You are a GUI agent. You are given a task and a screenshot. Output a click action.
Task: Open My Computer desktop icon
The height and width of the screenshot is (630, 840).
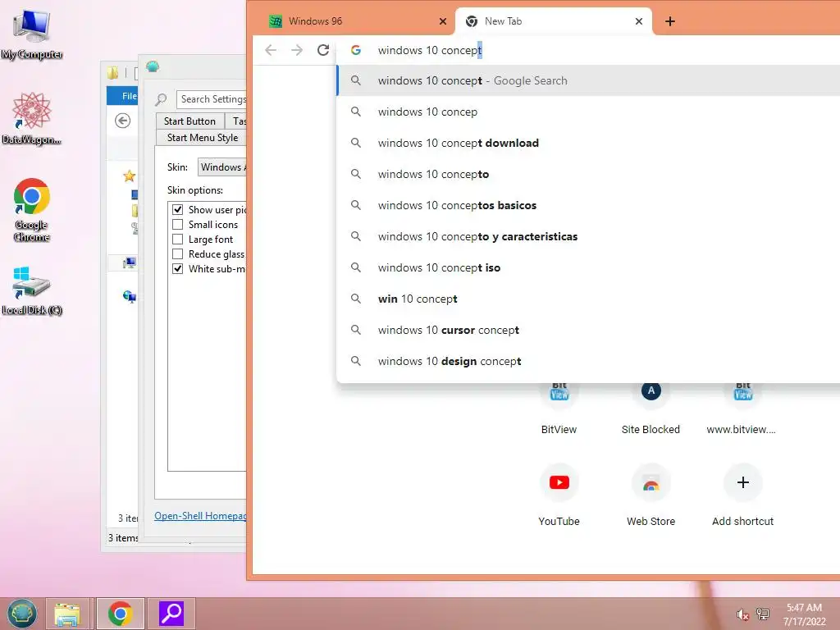click(x=32, y=34)
